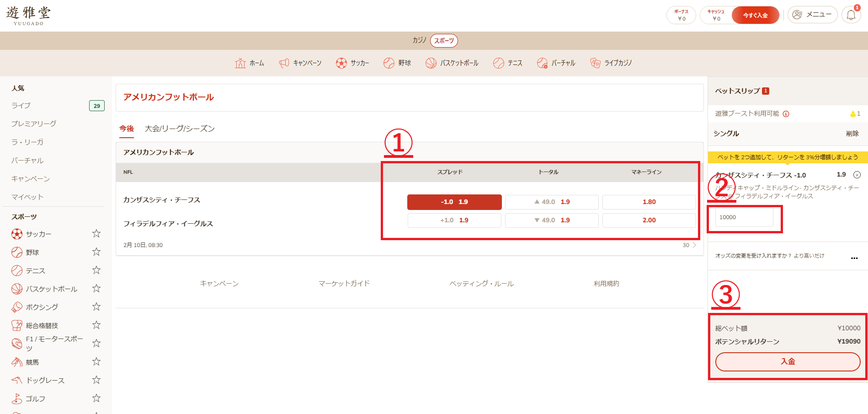Switch to 大会/リーグ/シーズン tab

180,129
